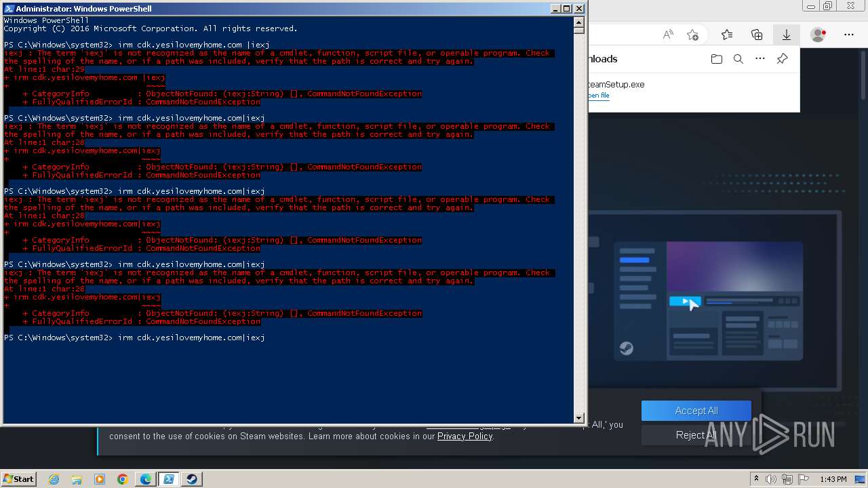The width and height of the screenshot is (868, 488).
Task: Click the Open file link
Action: [x=599, y=96]
